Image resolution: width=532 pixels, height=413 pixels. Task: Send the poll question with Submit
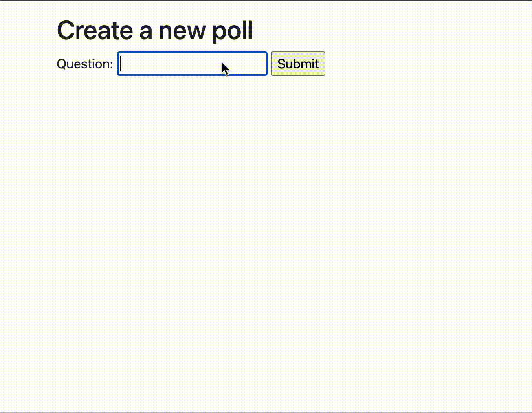pos(298,64)
